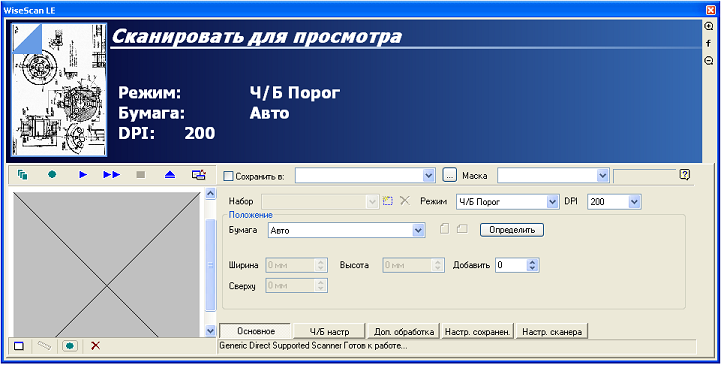Click the double-arrow continuous scan icon
Image resolution: width=721 pixels, height=365 pixels.
112,175
